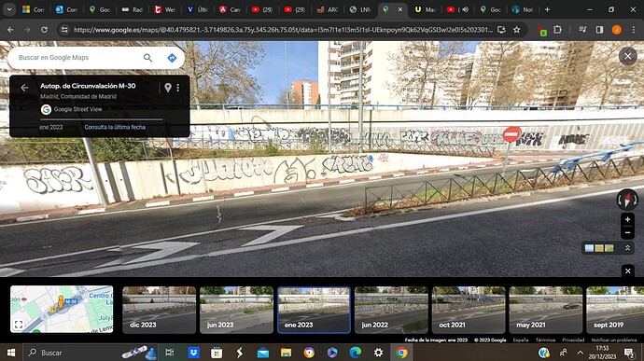This screenshot has height=361, width=644.
Task: Click the red extension icon with green badge
Action: pyautogui.click(x=541, y=30)
